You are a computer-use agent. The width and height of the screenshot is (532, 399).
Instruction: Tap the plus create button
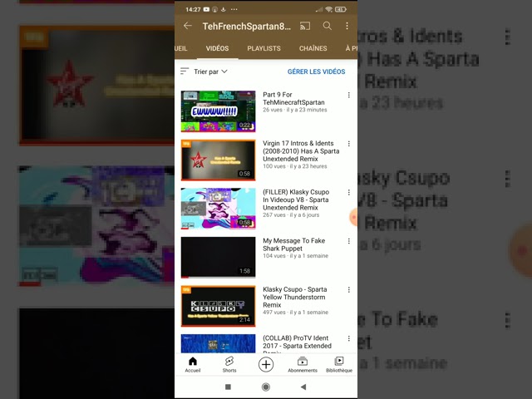click(x=266, y=364)
